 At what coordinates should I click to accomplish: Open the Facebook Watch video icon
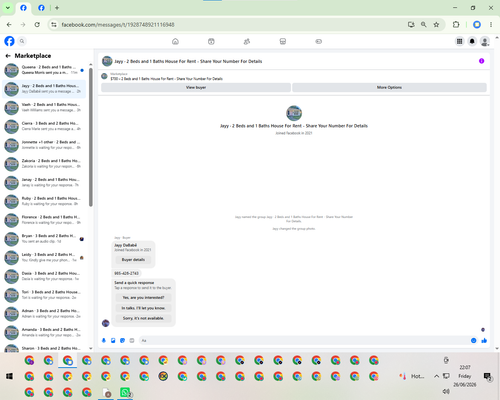(x=211, y=41)
